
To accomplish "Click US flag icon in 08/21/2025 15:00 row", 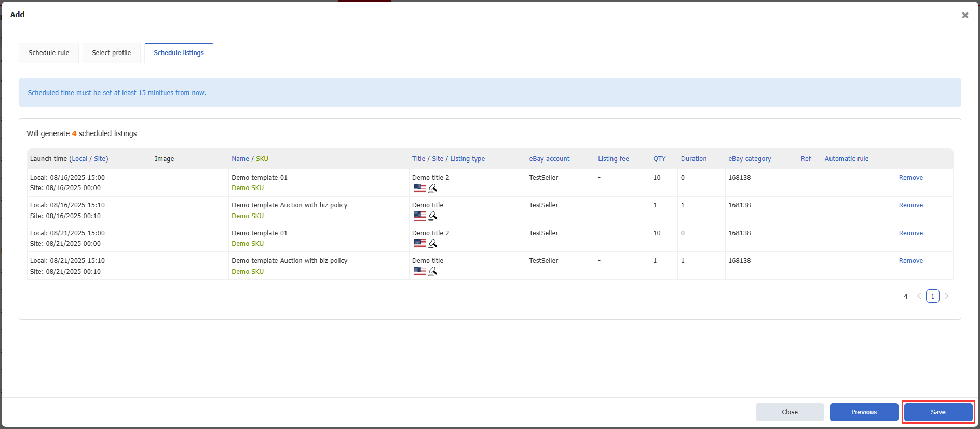I will [x=420, y=244].
